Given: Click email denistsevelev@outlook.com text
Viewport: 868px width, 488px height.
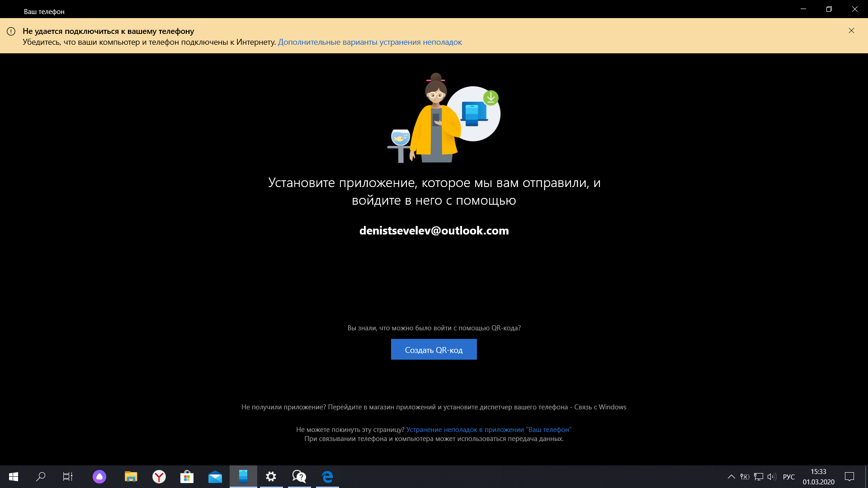Looking at the screenshot, I should coord(434,230).
